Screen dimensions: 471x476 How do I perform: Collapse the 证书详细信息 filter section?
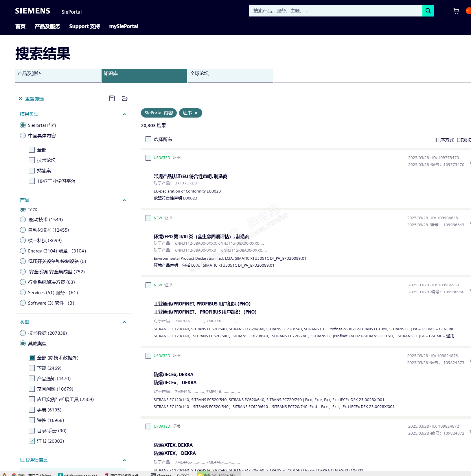124,460
